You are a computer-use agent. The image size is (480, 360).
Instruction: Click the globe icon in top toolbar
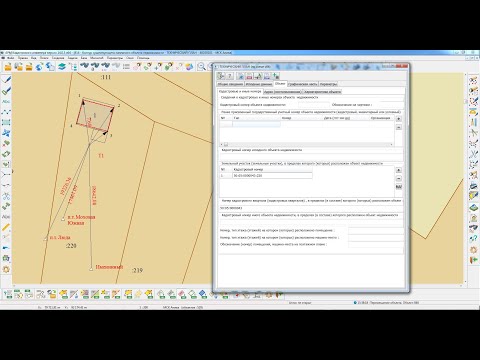[x=40, y=67]
